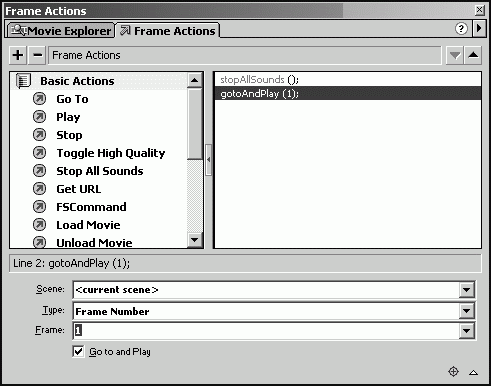The width and height of the screenshot is (491, 386).
Task: Click the plus button to add action
Action: coord(18,55)
